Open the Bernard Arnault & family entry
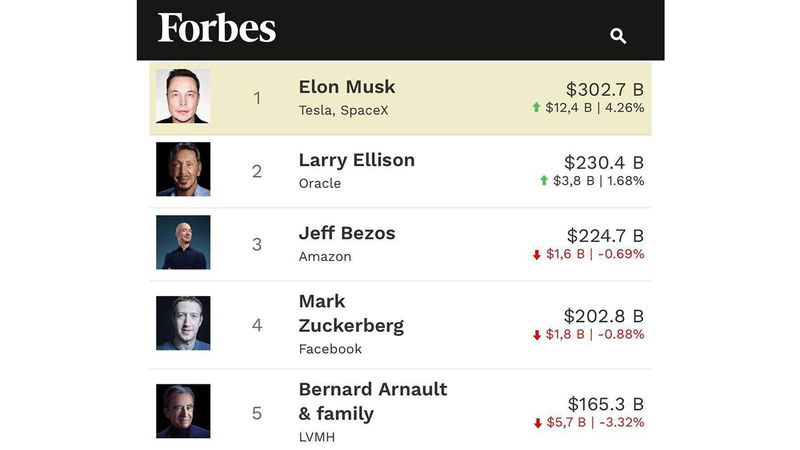This screenshot has height=450, width=800. coord(373,402)
